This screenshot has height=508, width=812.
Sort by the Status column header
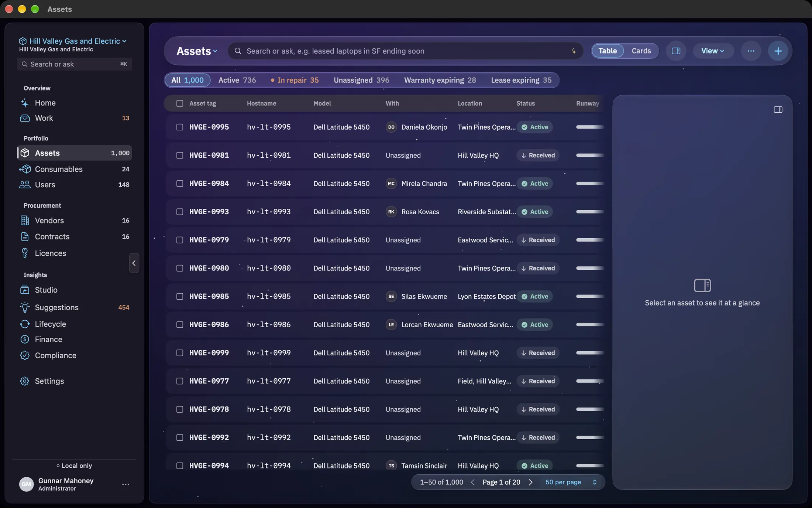tap(526, 103)
